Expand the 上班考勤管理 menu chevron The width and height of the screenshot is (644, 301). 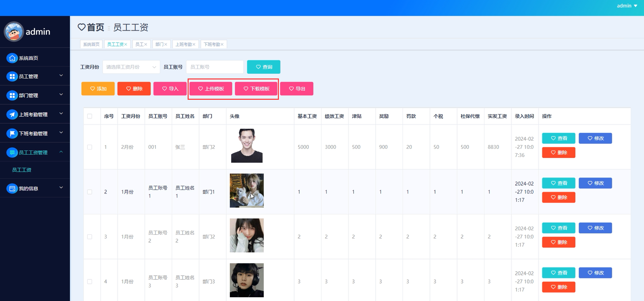pyautogui.click(x=61, y=114)
